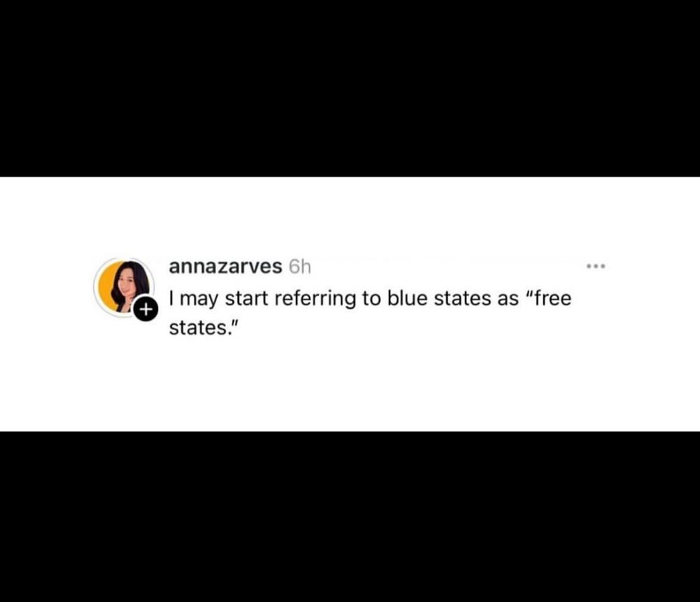Open the three-dot more options menu

[596, 267]
